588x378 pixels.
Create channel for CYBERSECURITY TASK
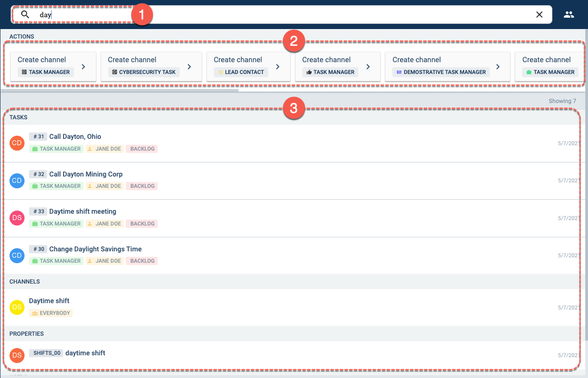[x=151, y=67]
